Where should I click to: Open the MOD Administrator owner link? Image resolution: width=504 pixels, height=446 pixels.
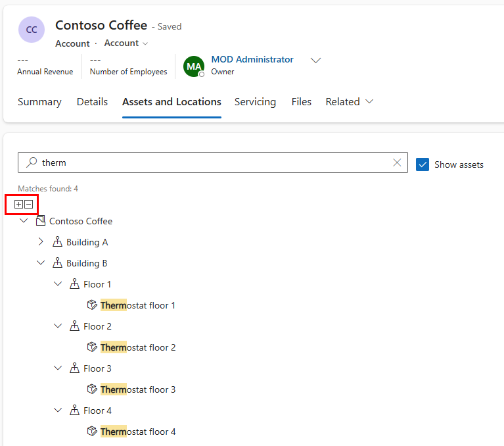click(252, 59)
